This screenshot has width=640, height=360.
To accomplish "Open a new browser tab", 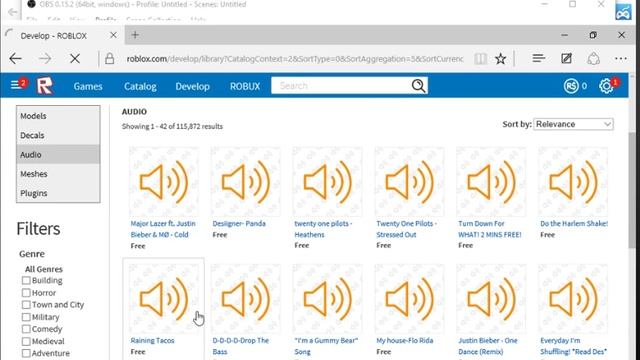I will point(135,35).
